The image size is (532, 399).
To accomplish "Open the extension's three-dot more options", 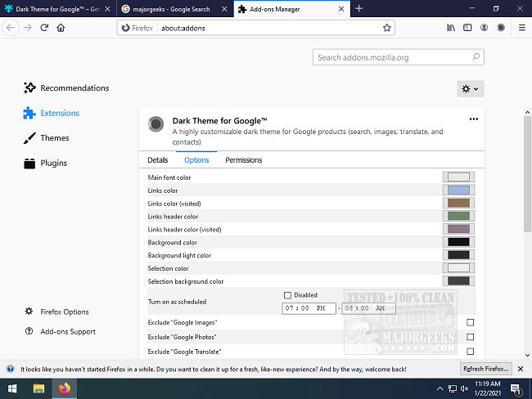I will tap(473, 119).
